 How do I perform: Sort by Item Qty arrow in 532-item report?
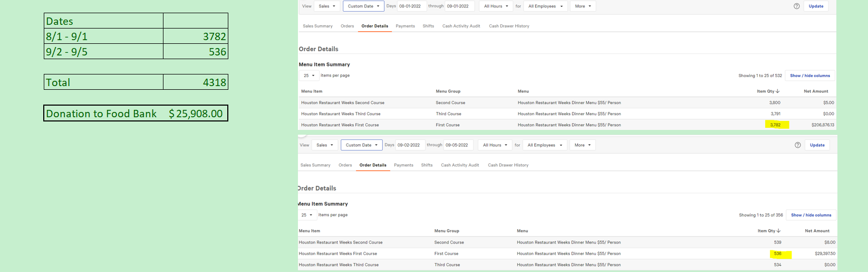(x=778, y=91)
